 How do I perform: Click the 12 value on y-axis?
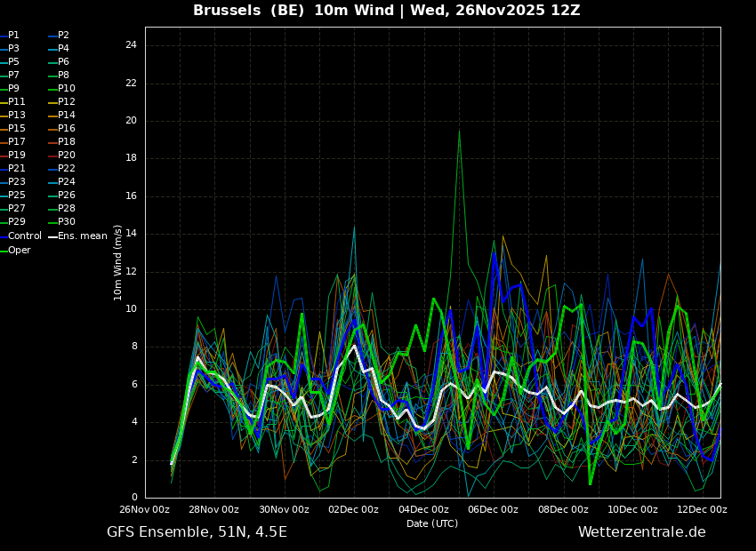[x=131, y=272]
